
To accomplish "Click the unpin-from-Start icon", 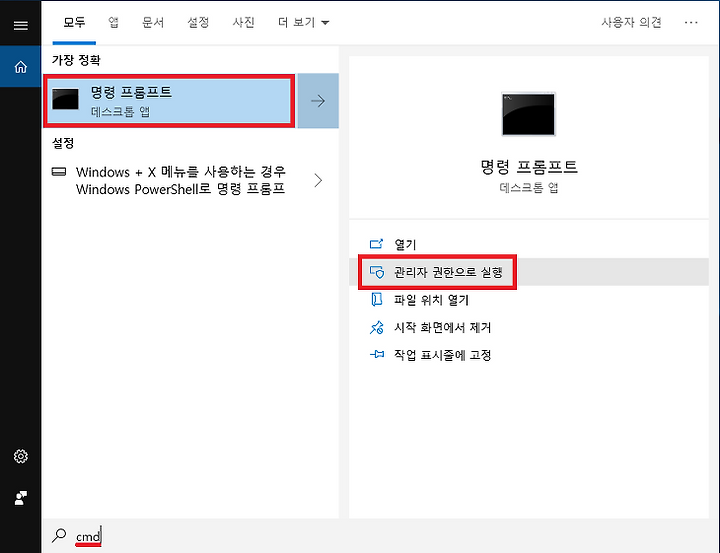I will tap(377, 327).
